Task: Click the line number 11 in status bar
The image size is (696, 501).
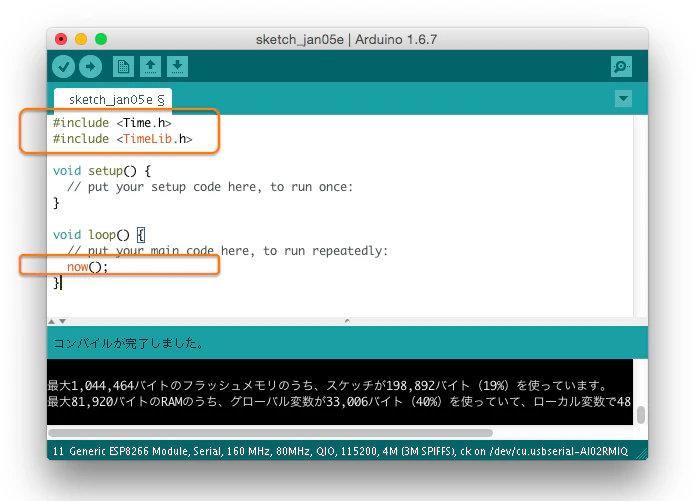Action: tap(58, 451)
